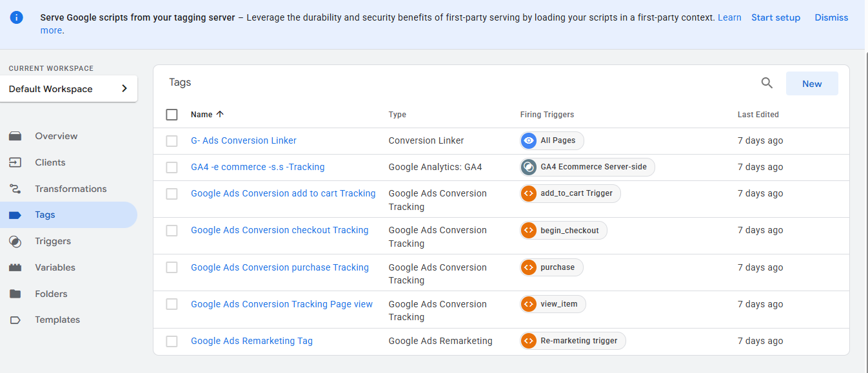The width and height of the screenshot is (868, 373).
Task: Open the purchase trigger chip
Action: click(x=551, y=267)
